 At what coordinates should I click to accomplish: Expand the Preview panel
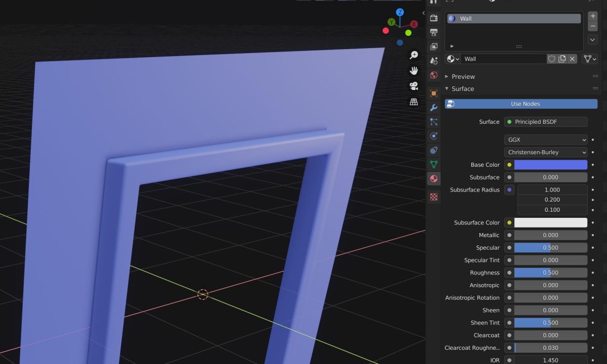coord(463,76)
